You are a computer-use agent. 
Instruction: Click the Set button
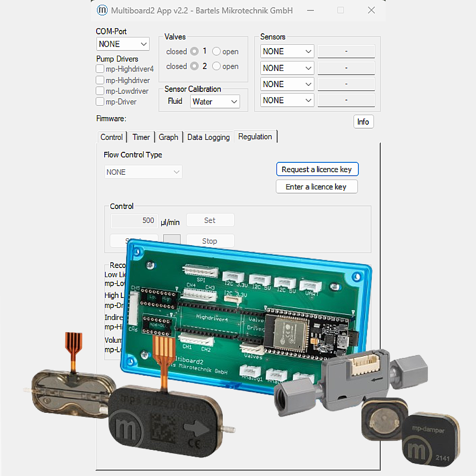[210, 220]
